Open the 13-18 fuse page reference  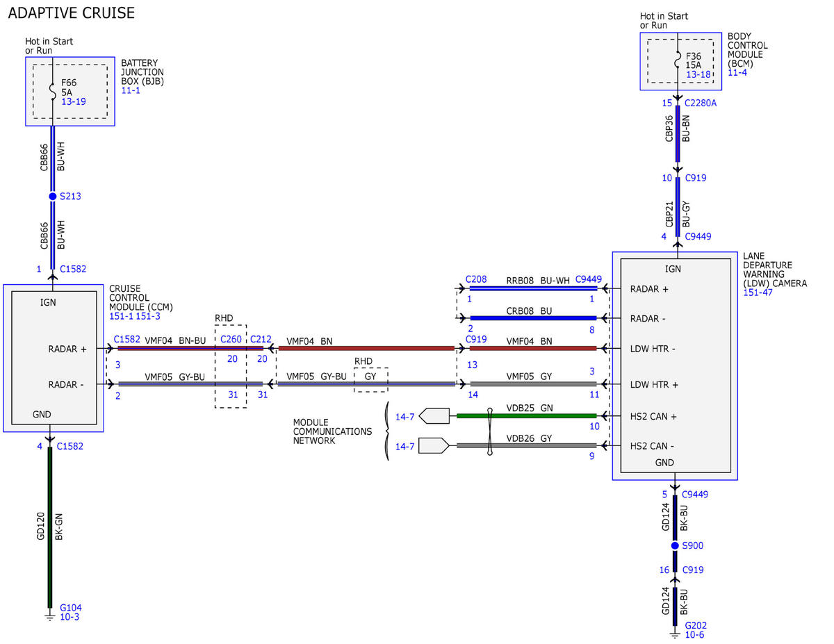click(698, 74)
